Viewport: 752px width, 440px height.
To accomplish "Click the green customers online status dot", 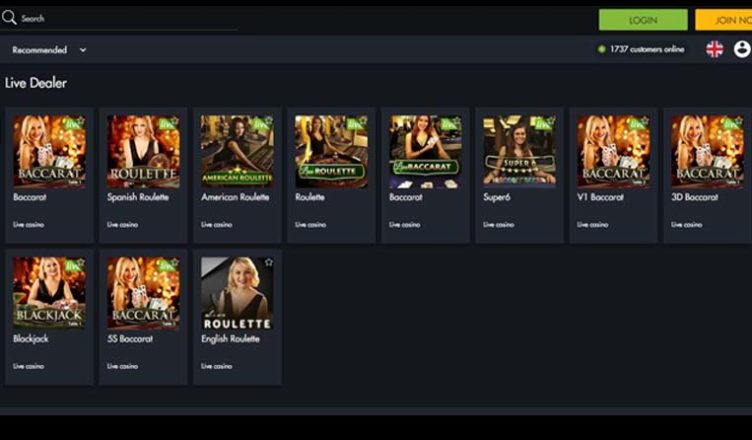I will point(601,49).
